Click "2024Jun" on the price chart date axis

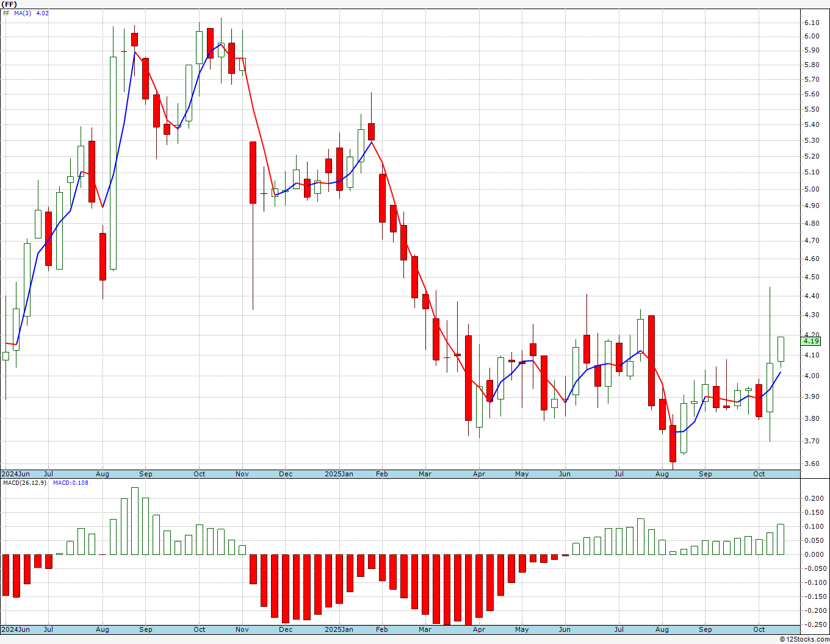pyautogui.click(x=15, y=474)
